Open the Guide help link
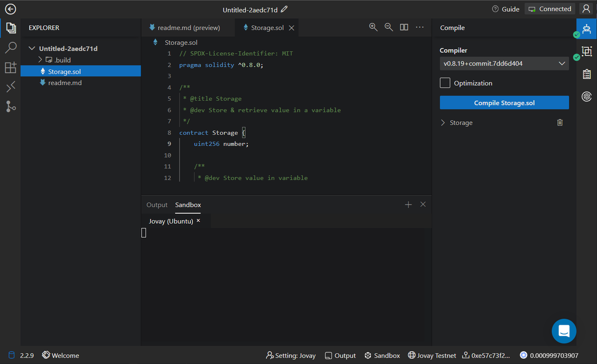597x364 pixels. click(505, 9)
